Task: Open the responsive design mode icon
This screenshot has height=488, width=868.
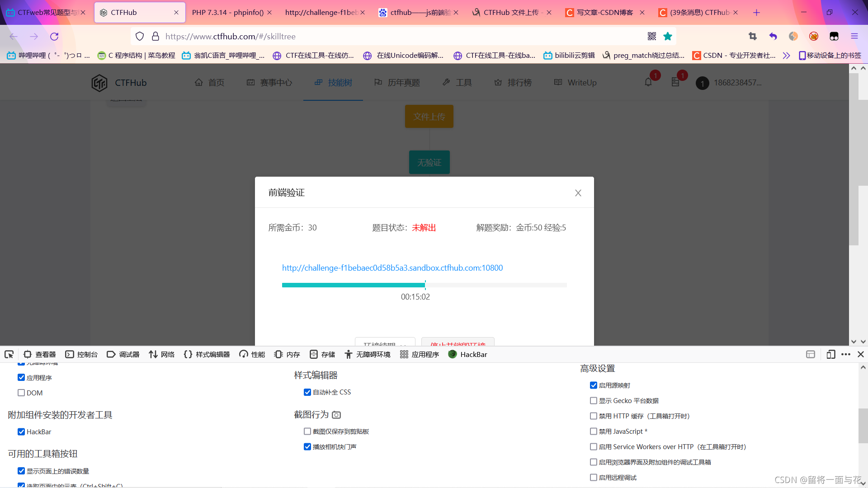Action: [x=830, y=354]
